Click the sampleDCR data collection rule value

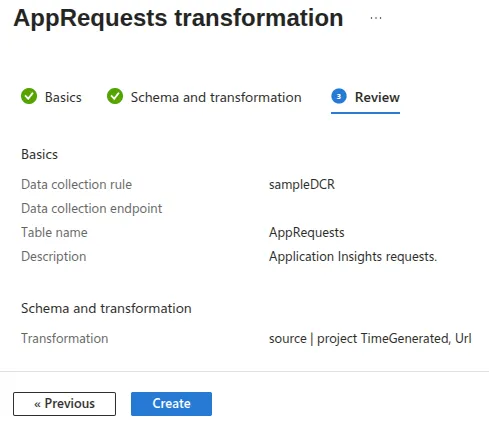[x=302, y=184]
